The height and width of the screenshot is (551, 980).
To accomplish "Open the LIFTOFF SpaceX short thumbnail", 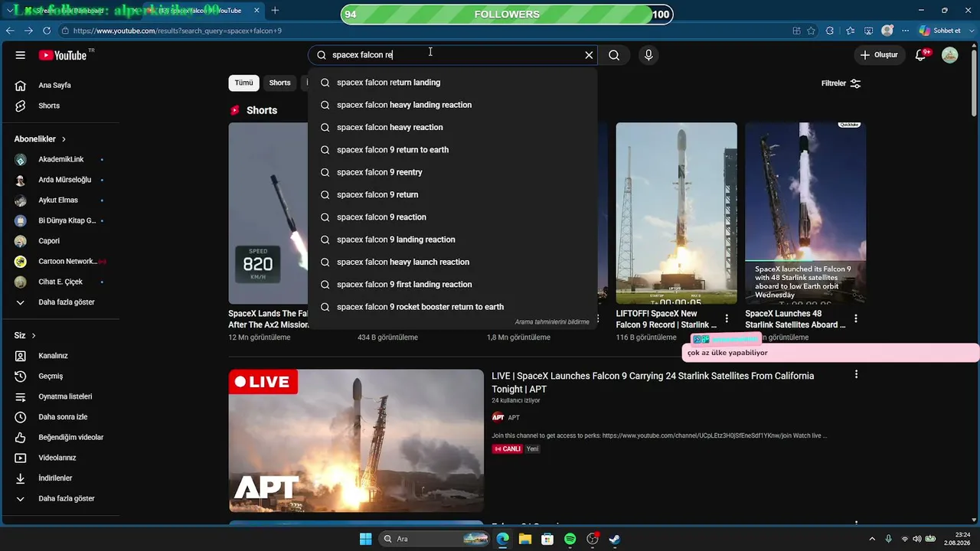I will 677,214.
